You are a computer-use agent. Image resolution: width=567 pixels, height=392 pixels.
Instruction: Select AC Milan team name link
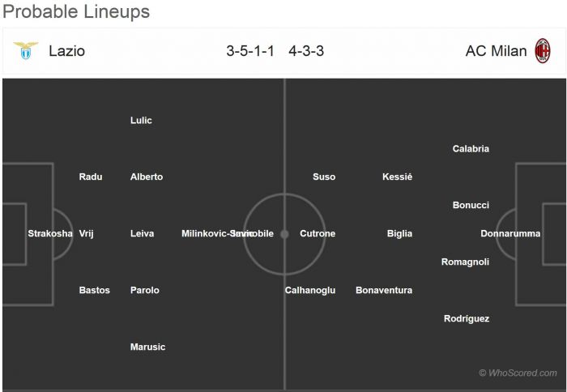tap(496, 51)
